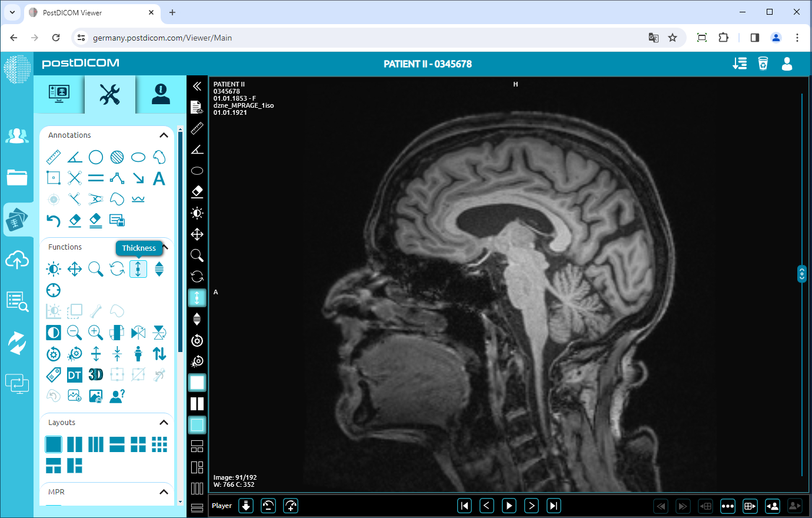The width and height of the screenshot is (812, 518).
Task: Click the undo annotation icon
Action: [x=53, y=220]
